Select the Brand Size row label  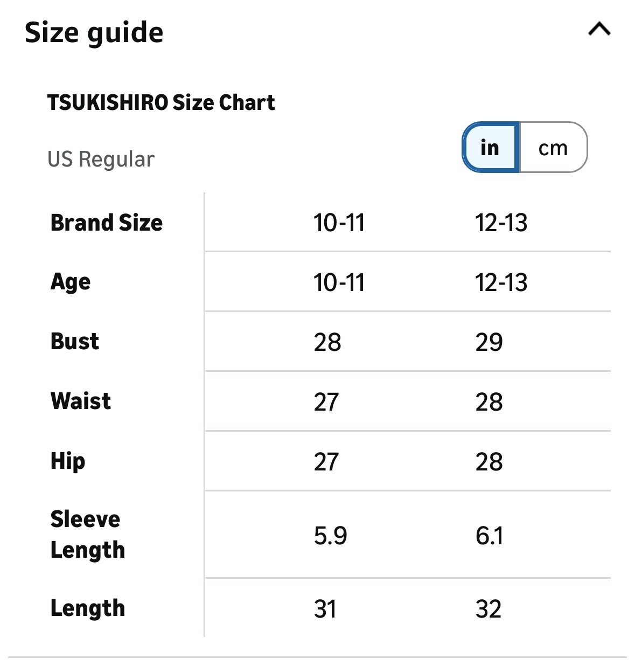[x=107, y=223]
